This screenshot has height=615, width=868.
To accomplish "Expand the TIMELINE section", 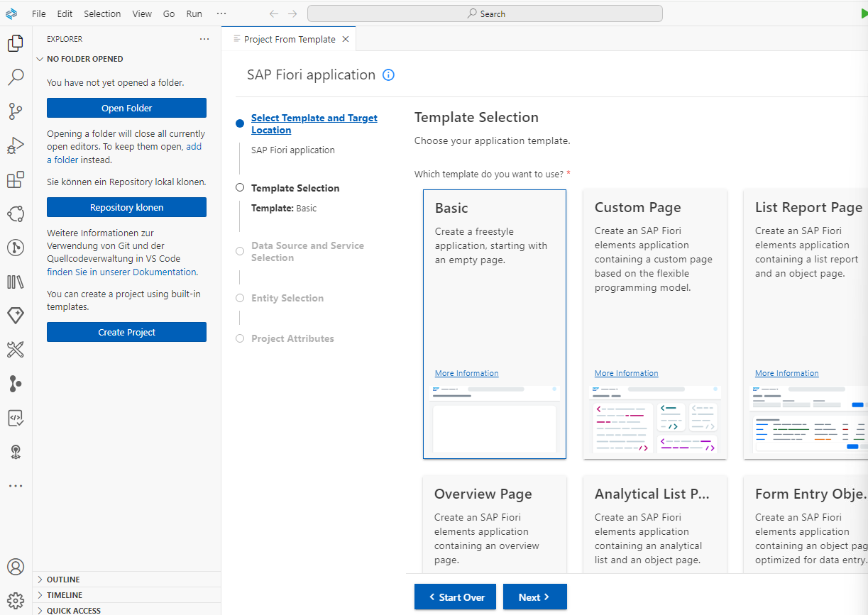I will point(126,595).
